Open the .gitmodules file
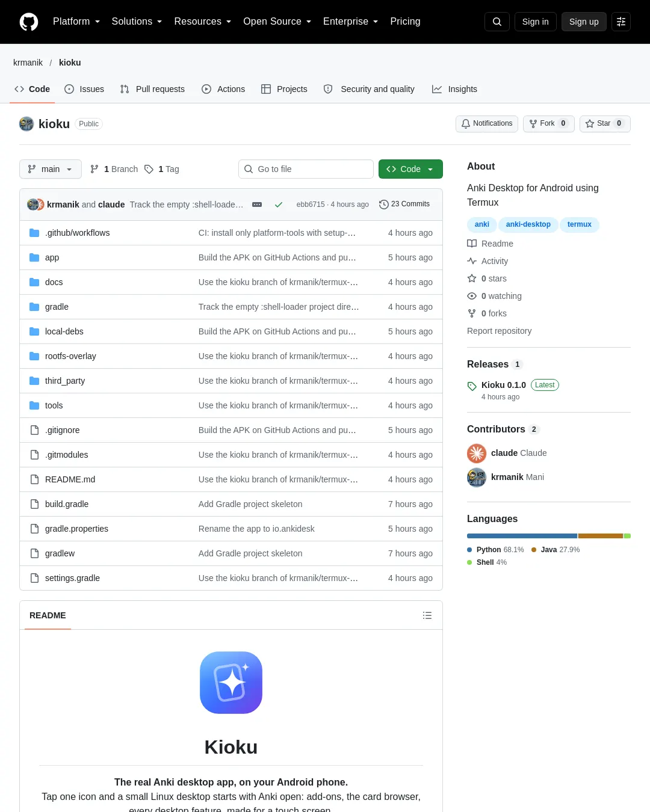Viewport: 650px width, 812px height. coord(66,455)
